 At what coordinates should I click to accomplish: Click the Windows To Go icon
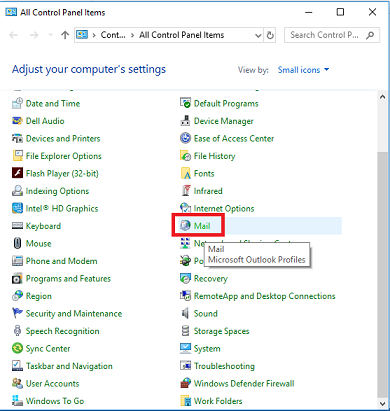(17, 401)
